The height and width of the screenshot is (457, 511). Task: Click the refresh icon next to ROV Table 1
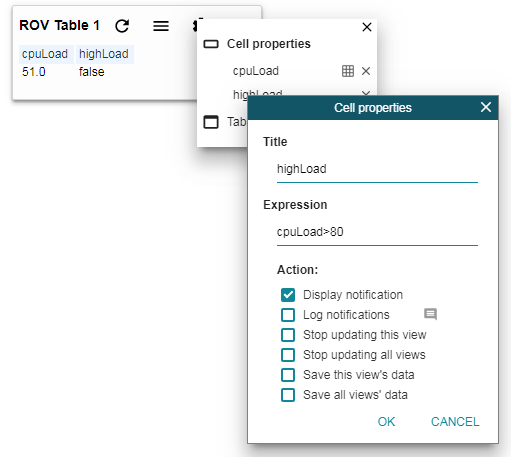tap(122, 26)
